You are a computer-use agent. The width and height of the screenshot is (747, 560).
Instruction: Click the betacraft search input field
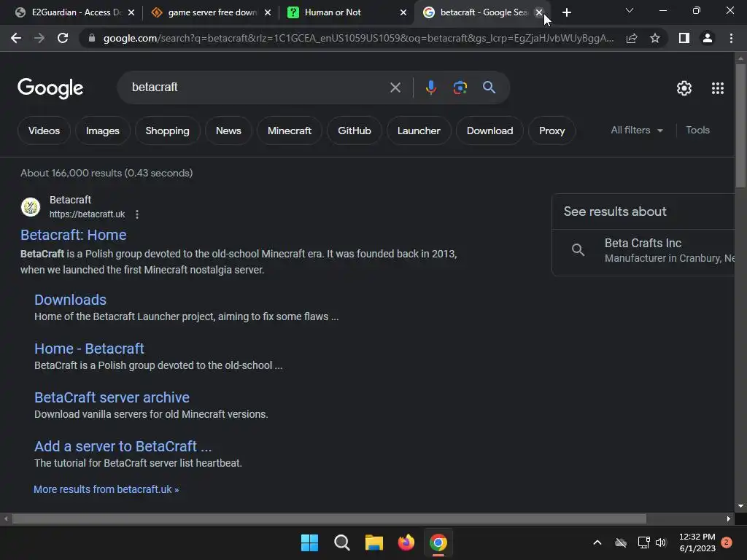tap(258, 87)
